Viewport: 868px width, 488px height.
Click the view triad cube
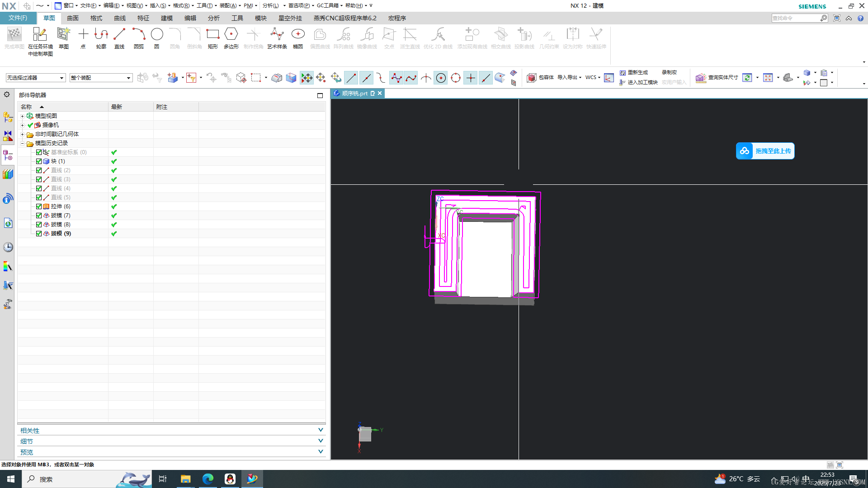[x=365, y=434]
